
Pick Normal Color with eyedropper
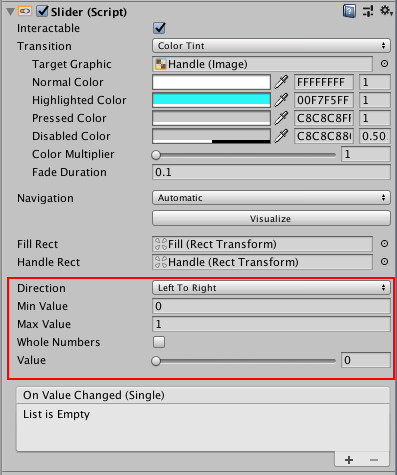point(282,82)
